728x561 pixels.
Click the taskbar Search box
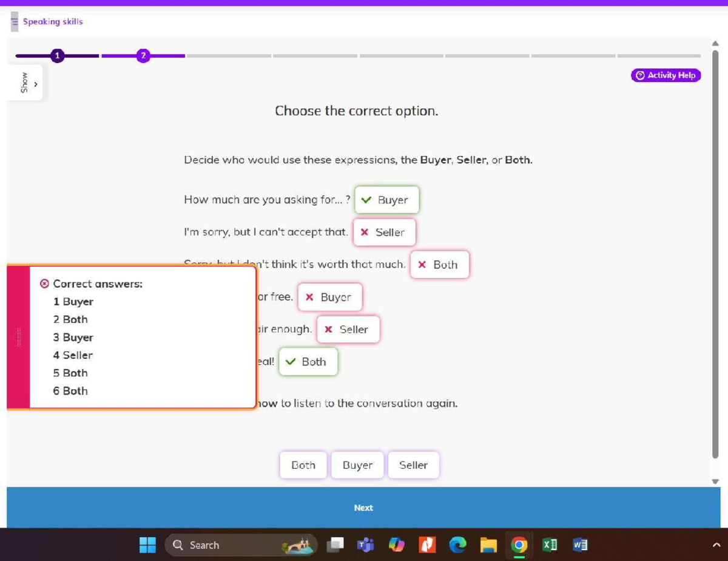(x=241, y=545)
